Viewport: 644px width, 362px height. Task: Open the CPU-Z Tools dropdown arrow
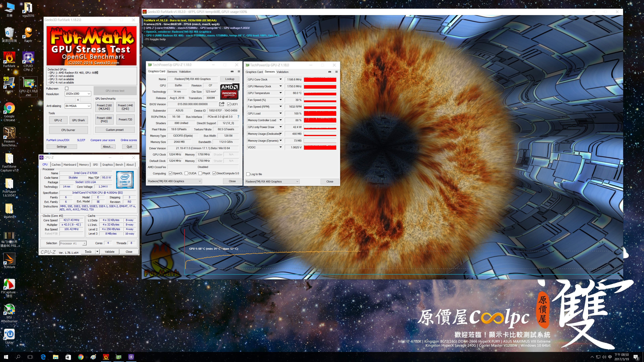[x=97, y=252]
